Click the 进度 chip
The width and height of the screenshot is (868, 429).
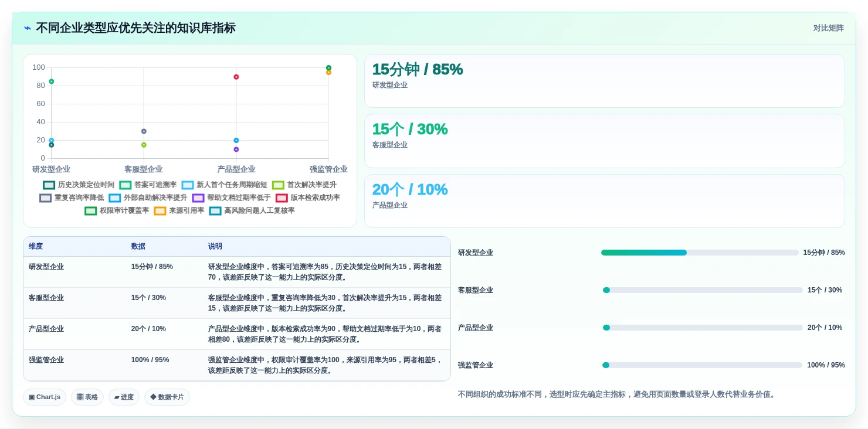click(124, 397)
